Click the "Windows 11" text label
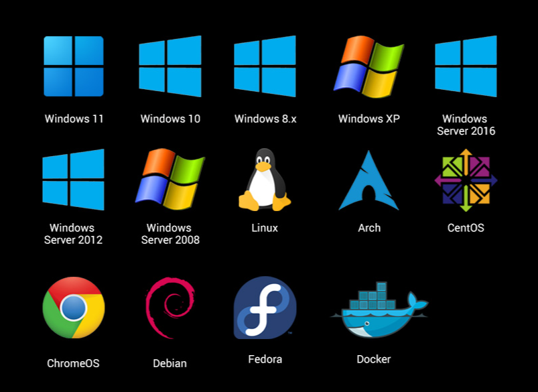This screenshot has height=392, width=538. point(74,119)
